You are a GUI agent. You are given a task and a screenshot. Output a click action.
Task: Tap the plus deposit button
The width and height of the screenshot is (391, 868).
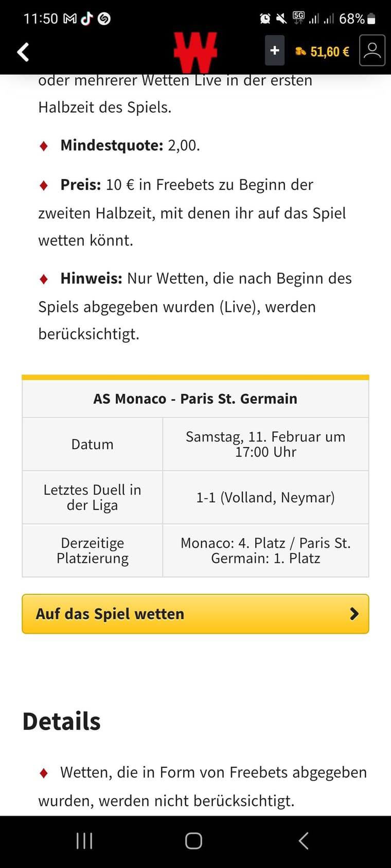(x=275, y=50)
